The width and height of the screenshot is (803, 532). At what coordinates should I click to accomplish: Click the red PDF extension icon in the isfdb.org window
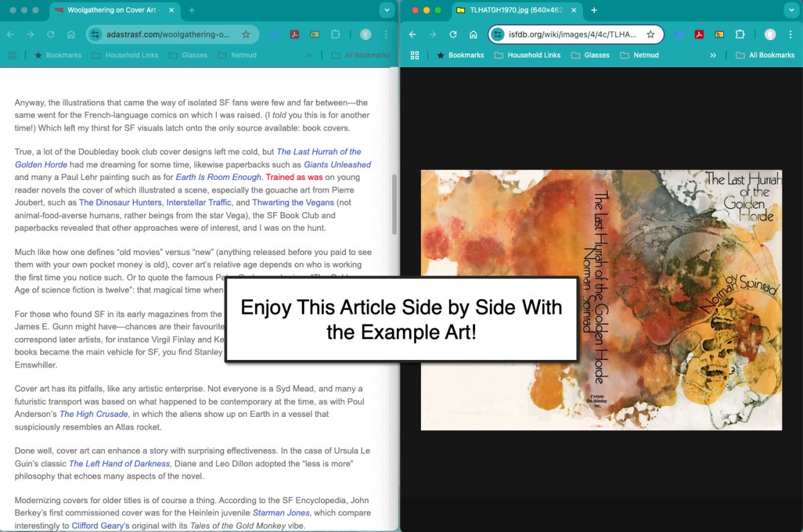point(699,35)
